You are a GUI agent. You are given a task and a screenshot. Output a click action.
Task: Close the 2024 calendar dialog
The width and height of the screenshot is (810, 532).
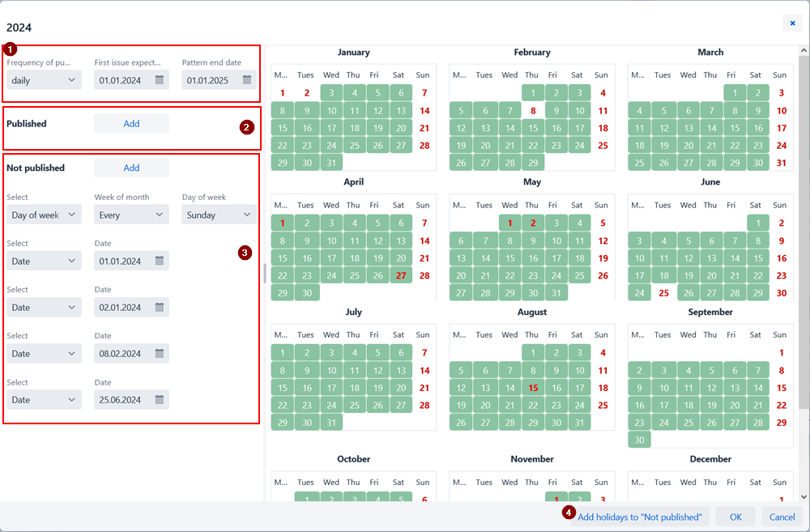tap(792, 22)
